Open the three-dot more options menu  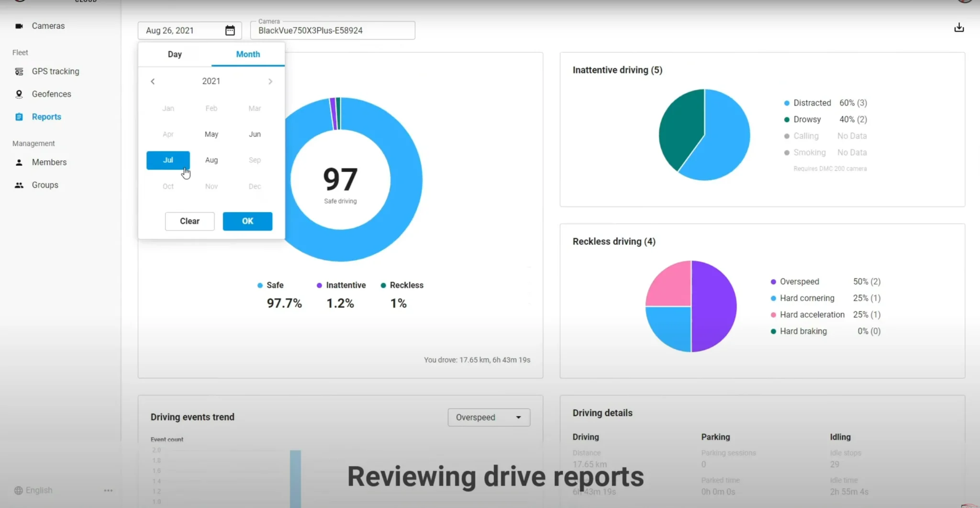[108, 490]
